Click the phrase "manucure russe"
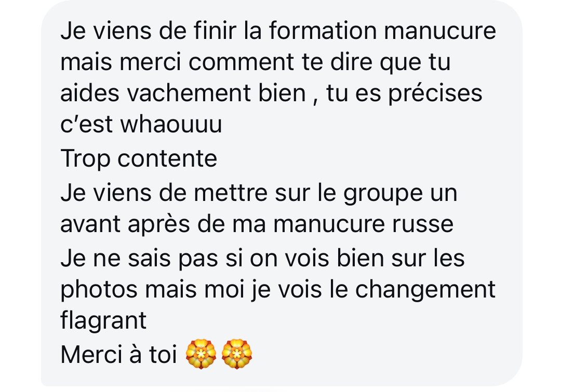The height and width of the screenshot is (392, 574). tap(364, 224)
